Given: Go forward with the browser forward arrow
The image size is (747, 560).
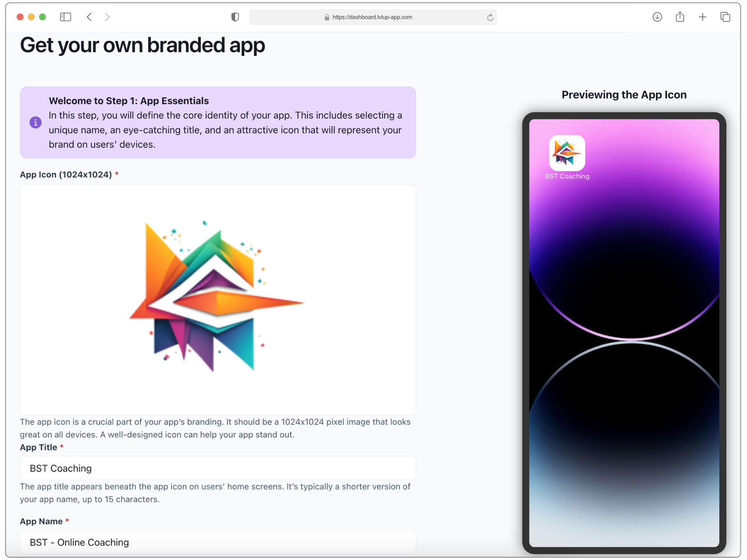Looking at the screenshot, I should (107, 17).
